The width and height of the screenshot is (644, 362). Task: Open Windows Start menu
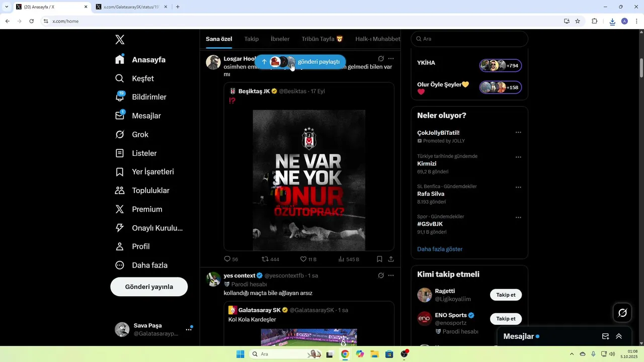[240, 354]
